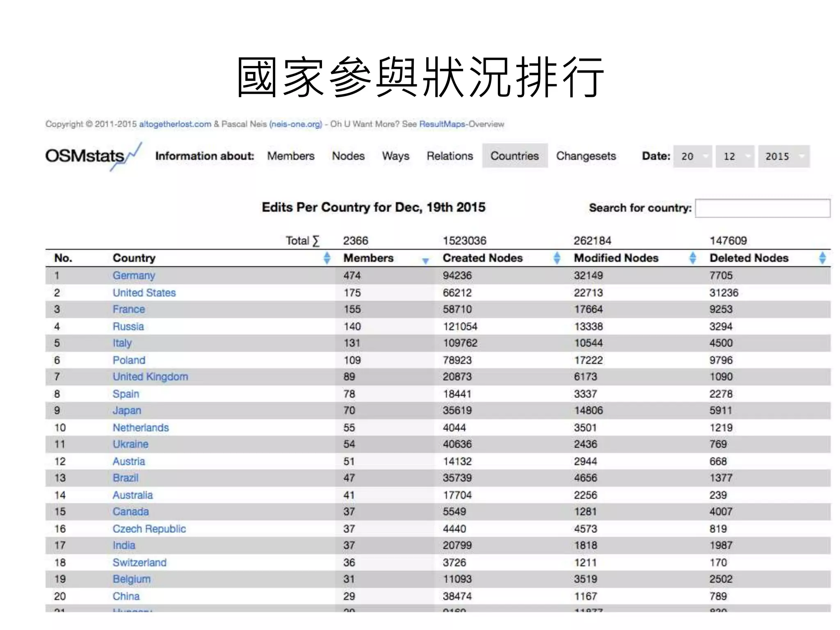Viewport: 840px width, 630px height.
Task: Sort by Deleted Nodes arrows
Action: [x=822, y=258]
